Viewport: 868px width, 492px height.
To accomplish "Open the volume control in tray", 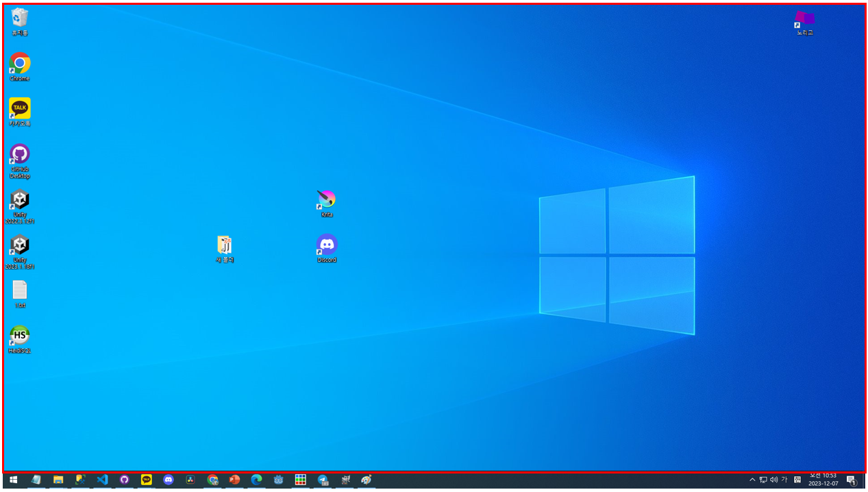I will [773, 480].
